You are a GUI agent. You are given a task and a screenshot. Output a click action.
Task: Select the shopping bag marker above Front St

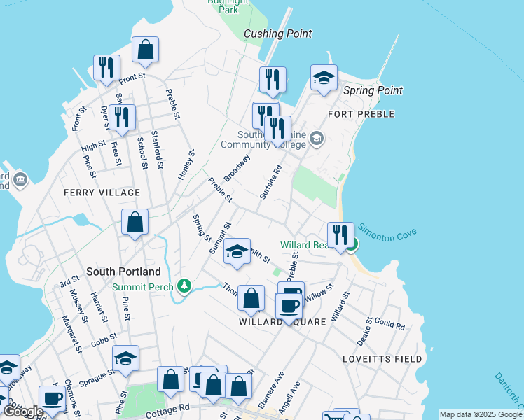(x=145, y=50)
